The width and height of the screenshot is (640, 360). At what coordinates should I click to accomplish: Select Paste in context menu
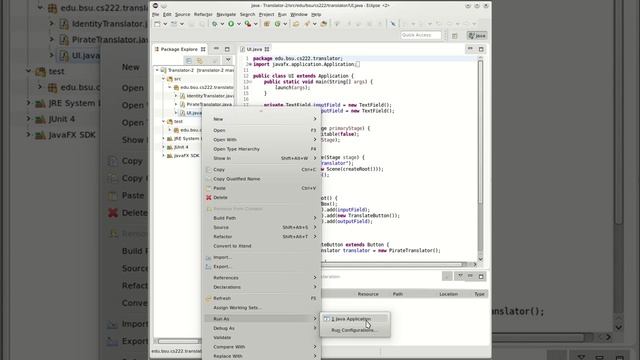click(262, 188)
